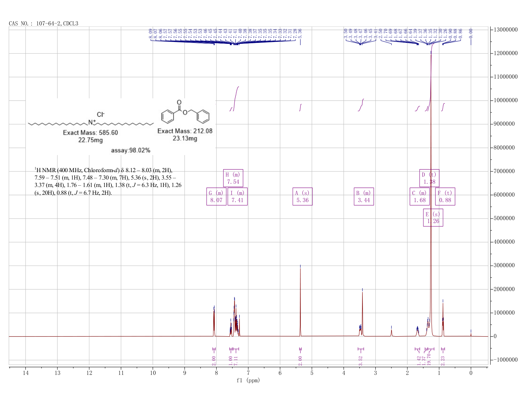Click the f1 (ppm) axis title
This screenshot has width=532, height=411.
tap(248, 380)
